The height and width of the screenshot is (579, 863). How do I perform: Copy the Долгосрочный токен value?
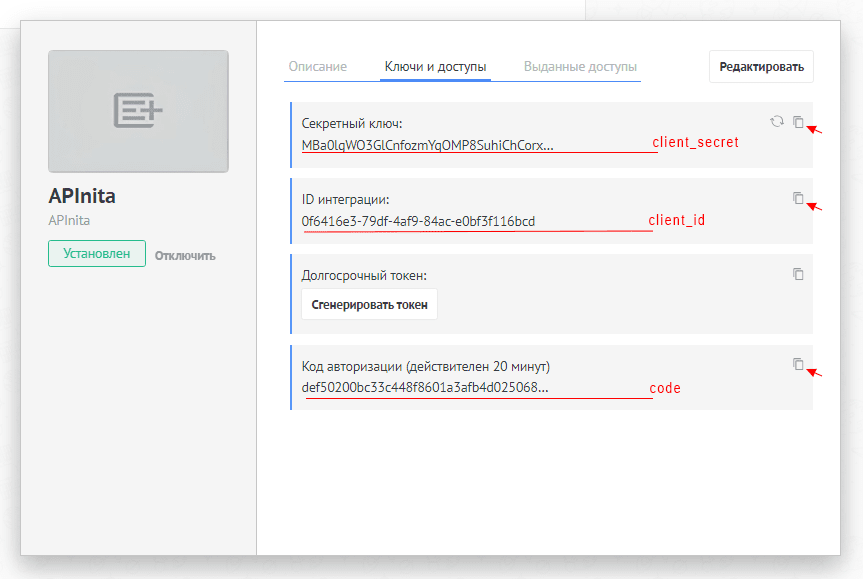pos(798,274)
